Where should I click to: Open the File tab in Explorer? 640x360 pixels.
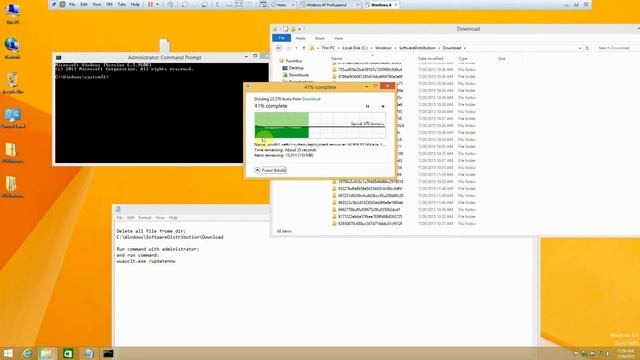(x=281, y=38)
